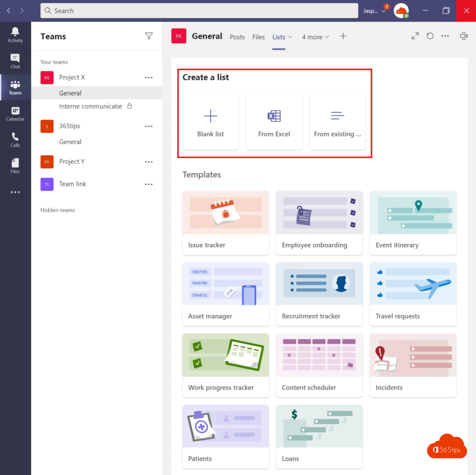The image size is (476, 475).
Task: Open the Activity feed icon
Action: point(15,35)
